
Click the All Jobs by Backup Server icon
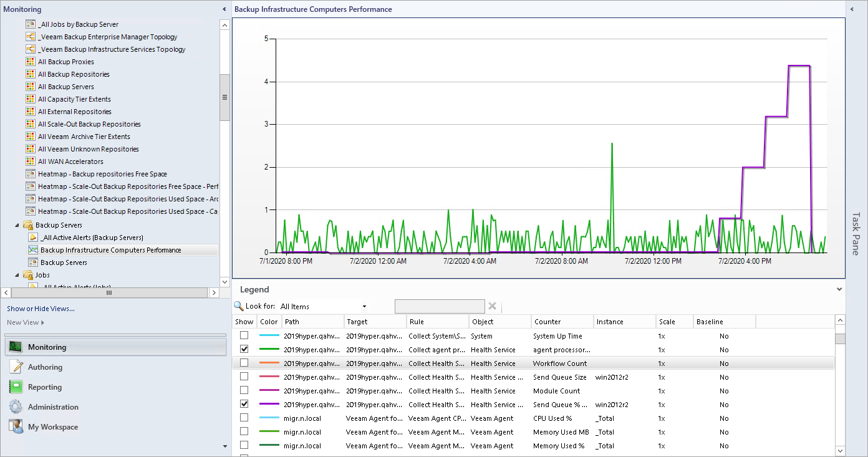click(x=30, y=24)
